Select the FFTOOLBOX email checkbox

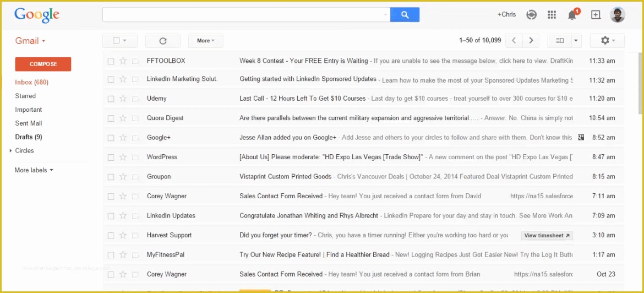click(111, 61)
